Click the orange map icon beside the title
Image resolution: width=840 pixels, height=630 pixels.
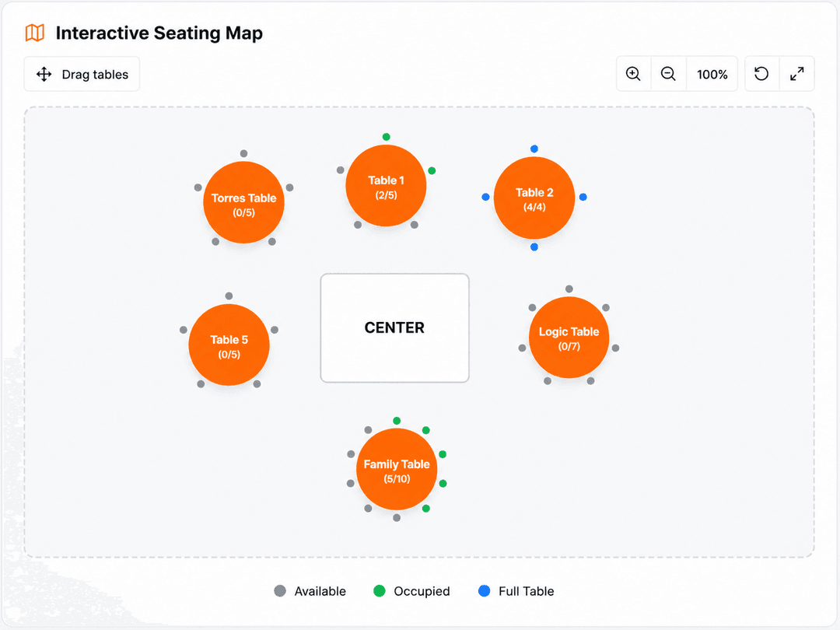(35, 33)
